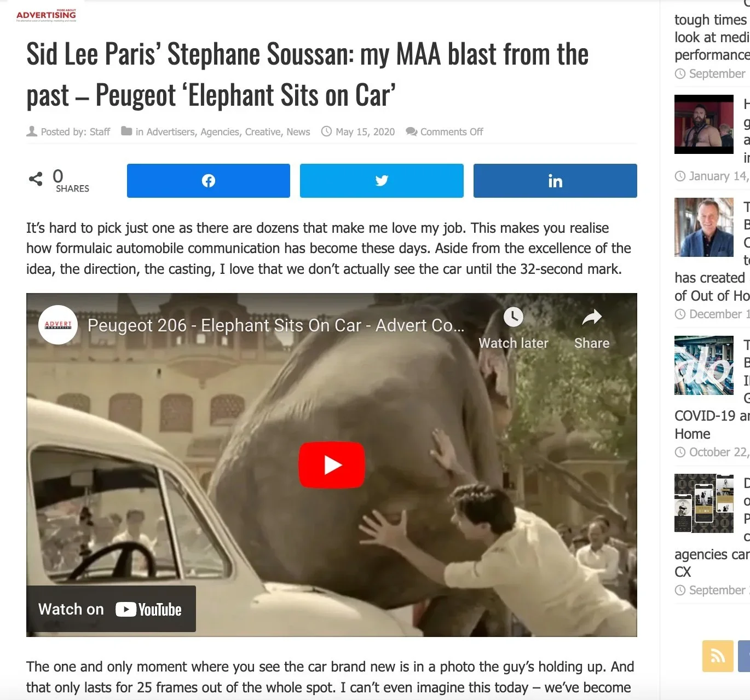
Task: Open the Advertisers category link
Action: tap(170, 132)
